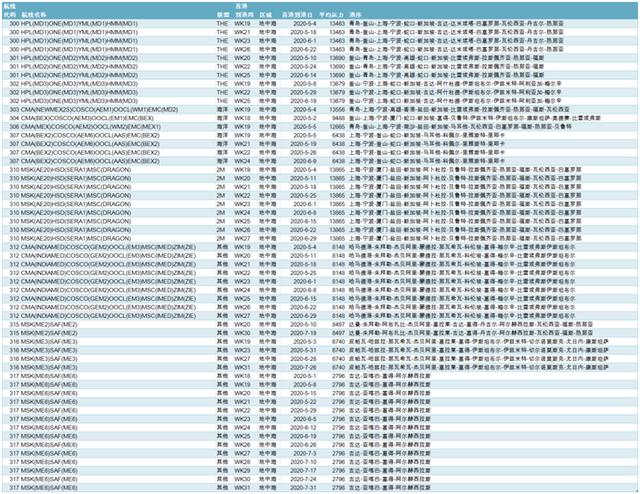Click date 2020-6-28 in route 316 row
640x494 pixels.
pyautogui.click(x=303, y=358)
